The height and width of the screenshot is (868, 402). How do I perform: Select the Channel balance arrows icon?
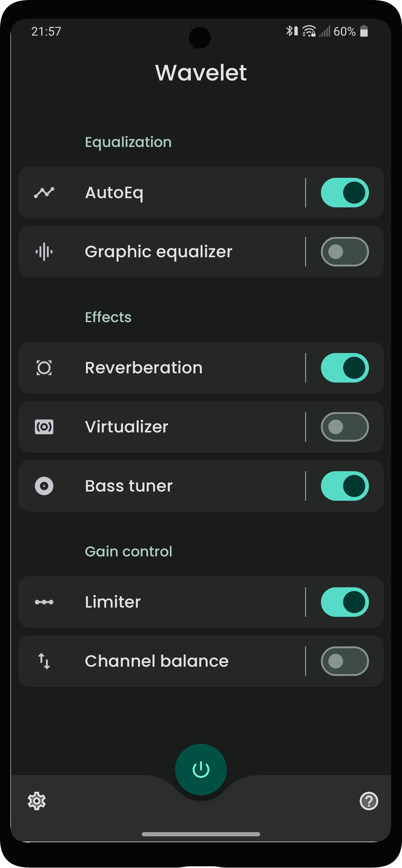(44, 661)
